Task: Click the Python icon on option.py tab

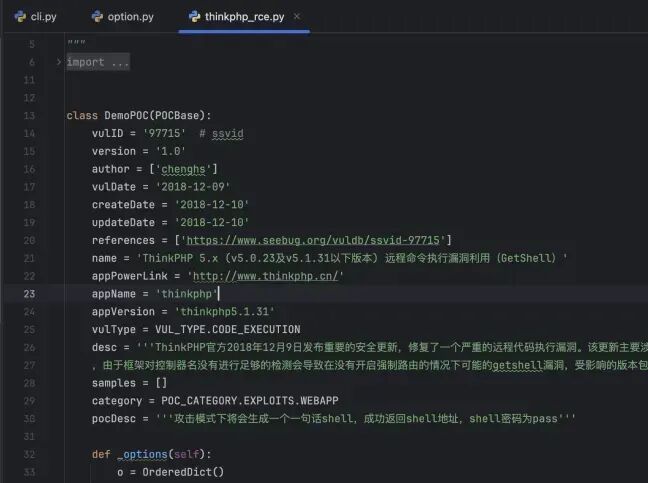Action: 97,17
